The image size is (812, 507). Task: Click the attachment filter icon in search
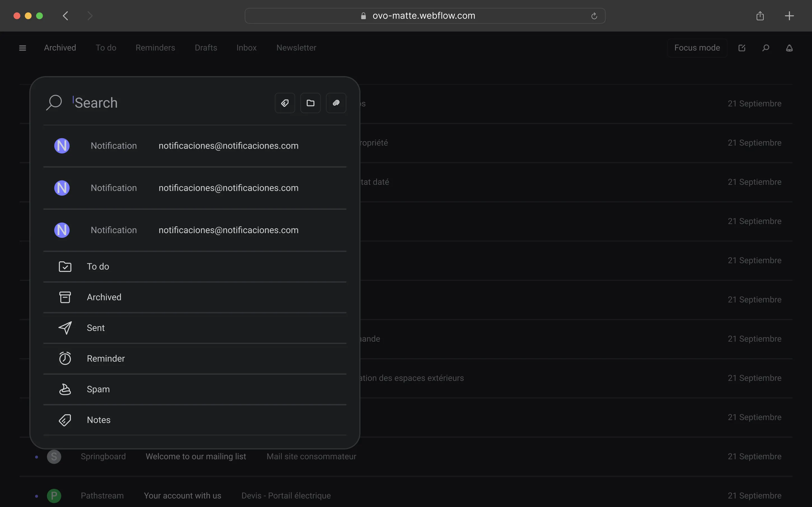click(336, 103)
